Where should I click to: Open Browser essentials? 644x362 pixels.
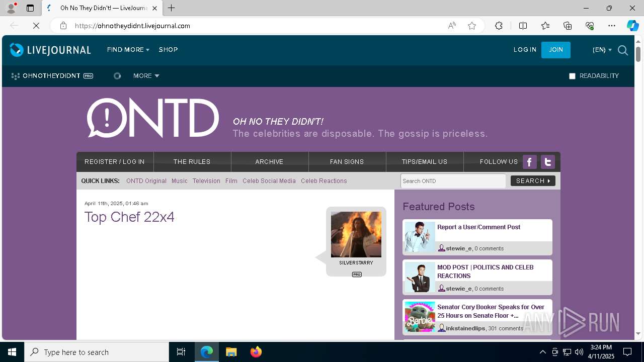(590, 26)
